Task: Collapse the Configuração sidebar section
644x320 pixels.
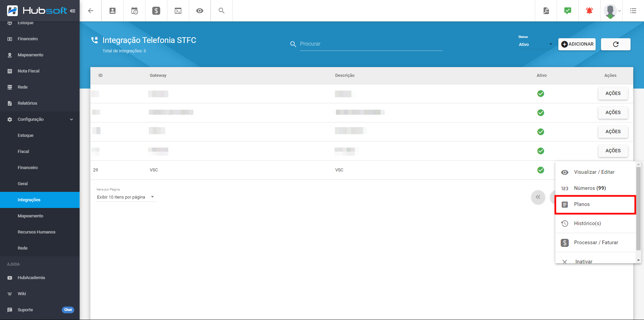Action: (x=71, y=119)
